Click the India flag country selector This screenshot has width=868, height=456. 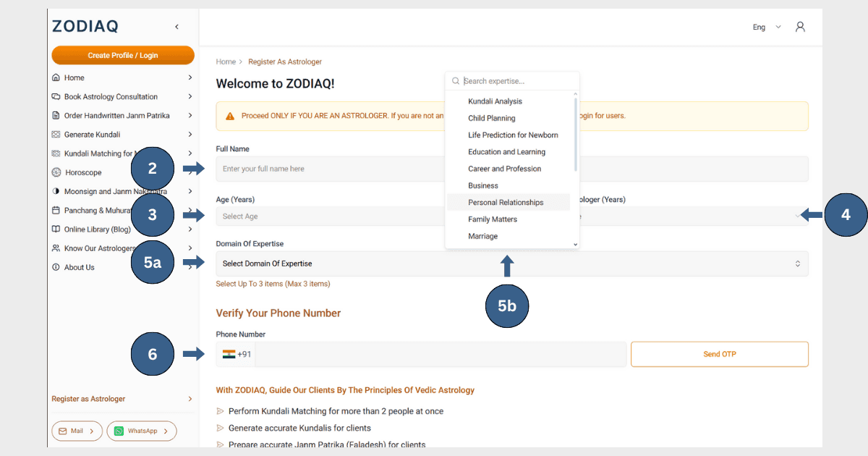236,354
